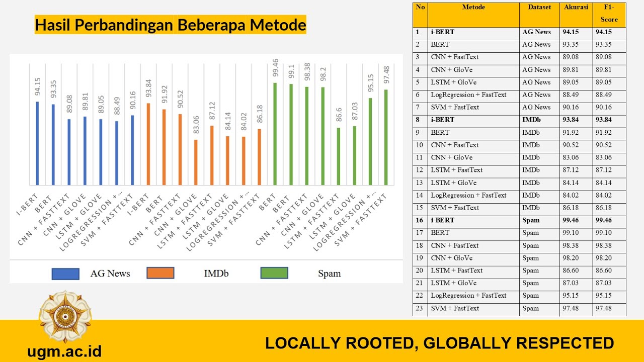The width and height of the screenshot is (644, 362).
Task: Select the slogan Locally Rooted, Globally Respected
Action: (440, 343)
